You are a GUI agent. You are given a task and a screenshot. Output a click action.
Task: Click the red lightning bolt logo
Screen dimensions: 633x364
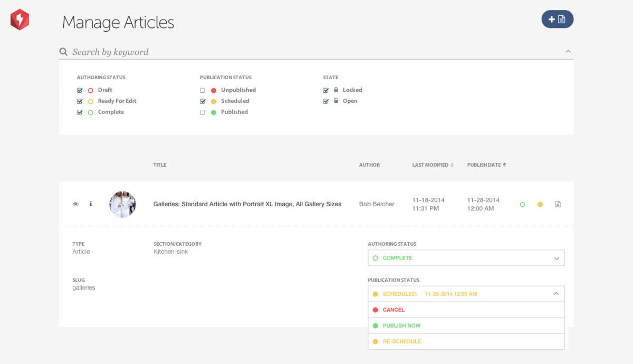[x=20, y=20]
